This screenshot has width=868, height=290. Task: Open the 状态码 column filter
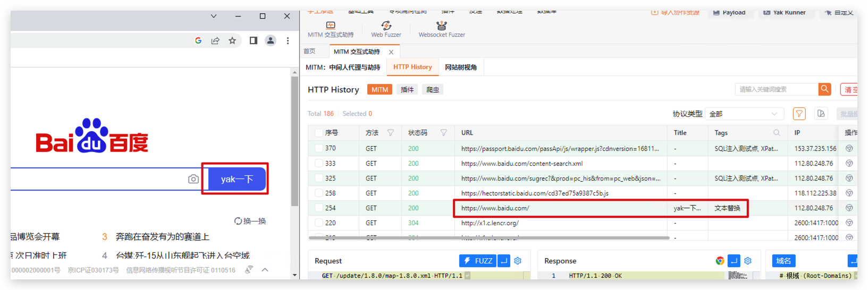pyautogui.click(x=444, y=133)
